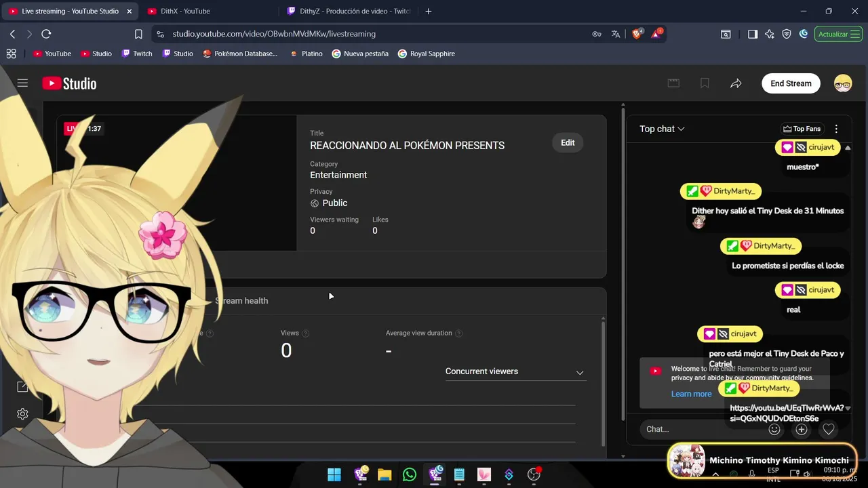Click the password key icon in address bar
Viewport: 868px width, 488px height.
click(597, 34)
